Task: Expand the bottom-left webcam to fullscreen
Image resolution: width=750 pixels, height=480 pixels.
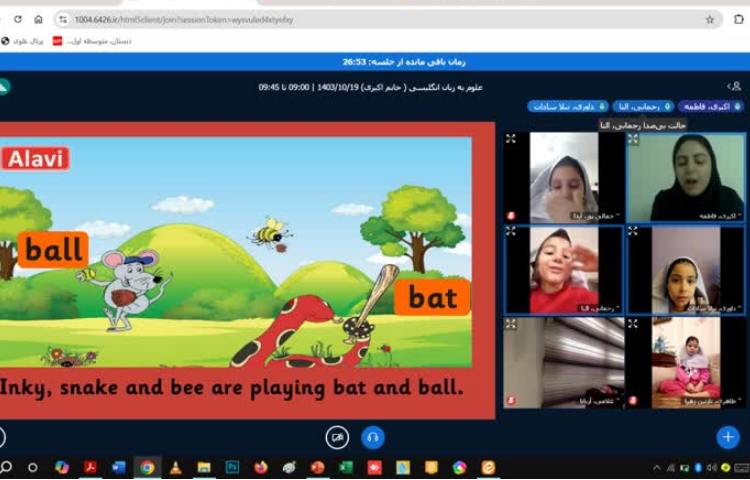Action: point(511,324)
